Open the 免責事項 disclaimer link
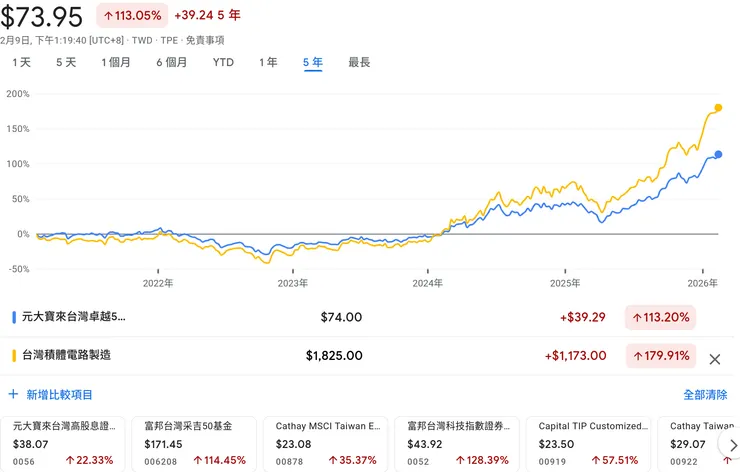Screen dimensions: 740x472 tap(205, 41)
